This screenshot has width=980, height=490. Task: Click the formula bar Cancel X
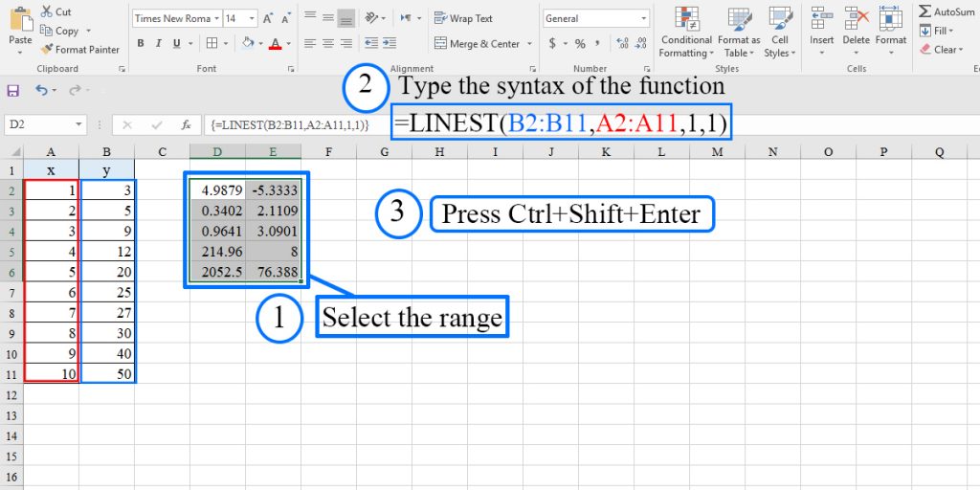127,125
